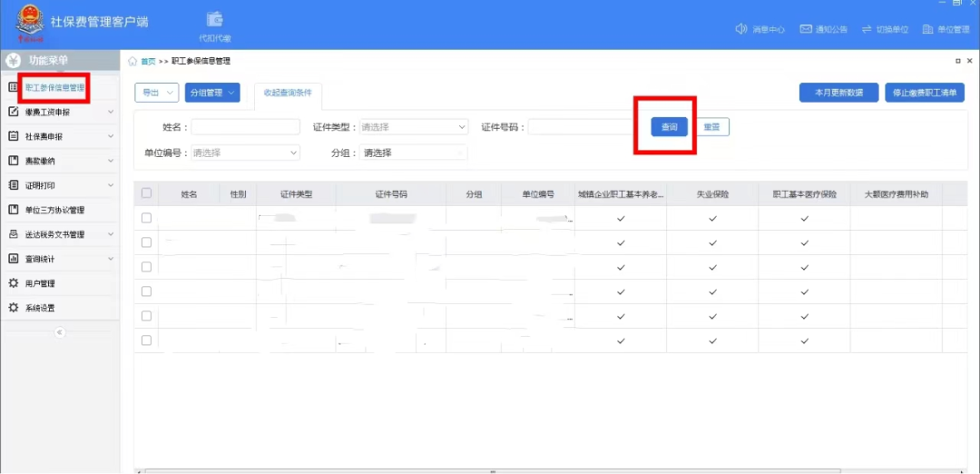Click the 收起查询条件 tab
Screen dimensions: 980x474
(288, 93)
